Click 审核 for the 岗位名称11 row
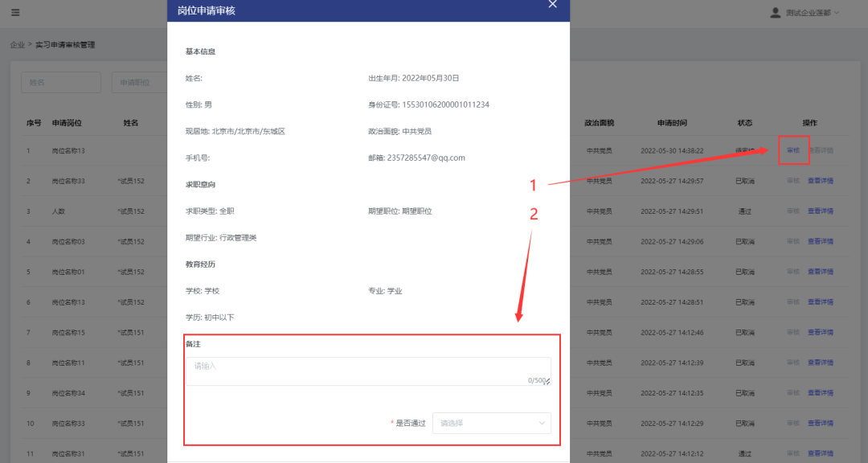The width and height of the screenshot is (868, 463). (792, 362)
